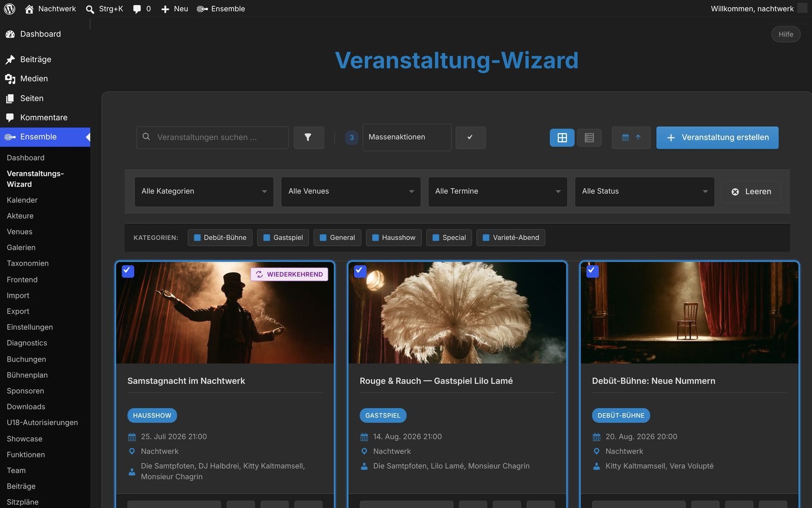Toggle the Varieté-Abend category filter chip
The height and width of the screenshot is (508, 812).
(511, 237)
